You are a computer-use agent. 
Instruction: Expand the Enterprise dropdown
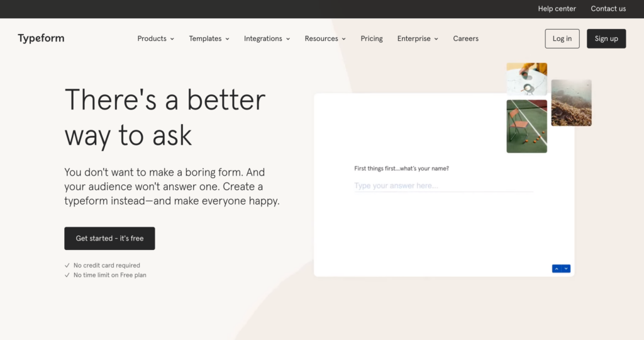418,38
